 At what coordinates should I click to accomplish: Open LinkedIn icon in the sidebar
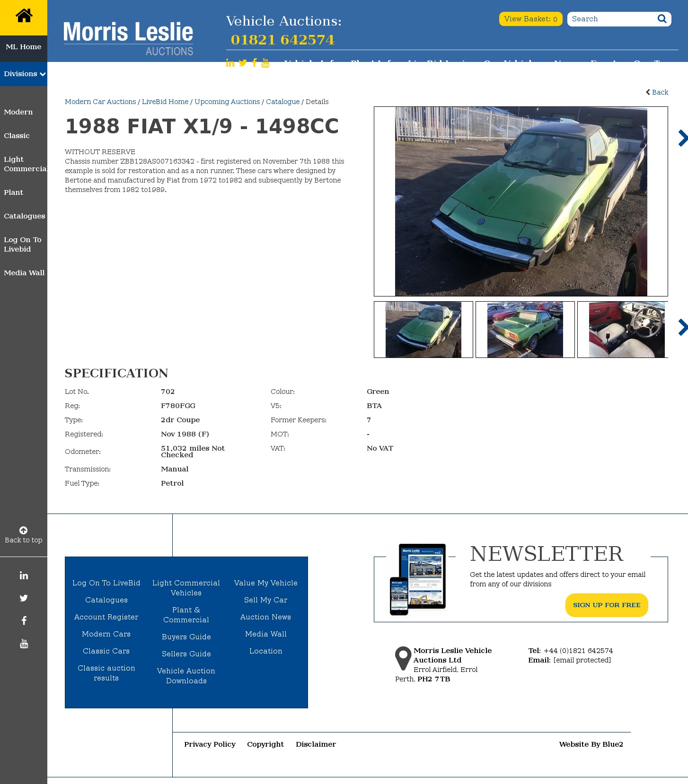[24, 575]
